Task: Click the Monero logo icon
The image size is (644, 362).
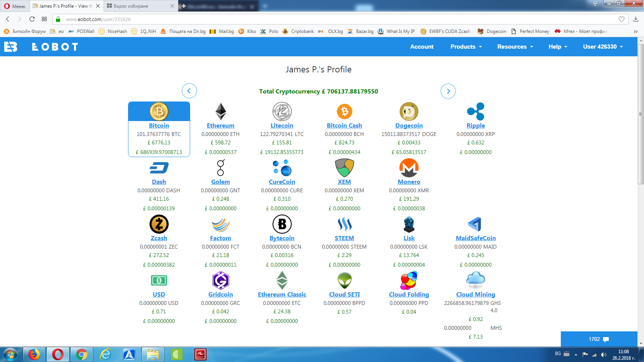Action: click(409, 168)
